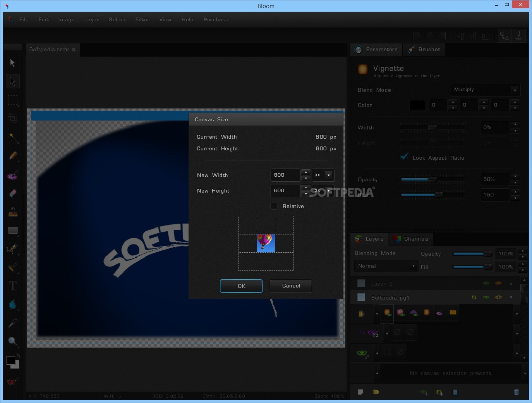This screenshot has height=403, width=532.
Task: Open layer Blending Mode Normal dropdown
Action: (386, 266)
